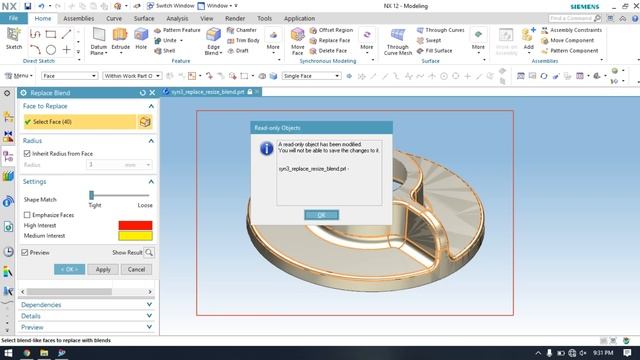Click OK in Replace Blend dialog
Image resolution: width=640 pixels, height=360 pixels.
[x=69, y=269]
